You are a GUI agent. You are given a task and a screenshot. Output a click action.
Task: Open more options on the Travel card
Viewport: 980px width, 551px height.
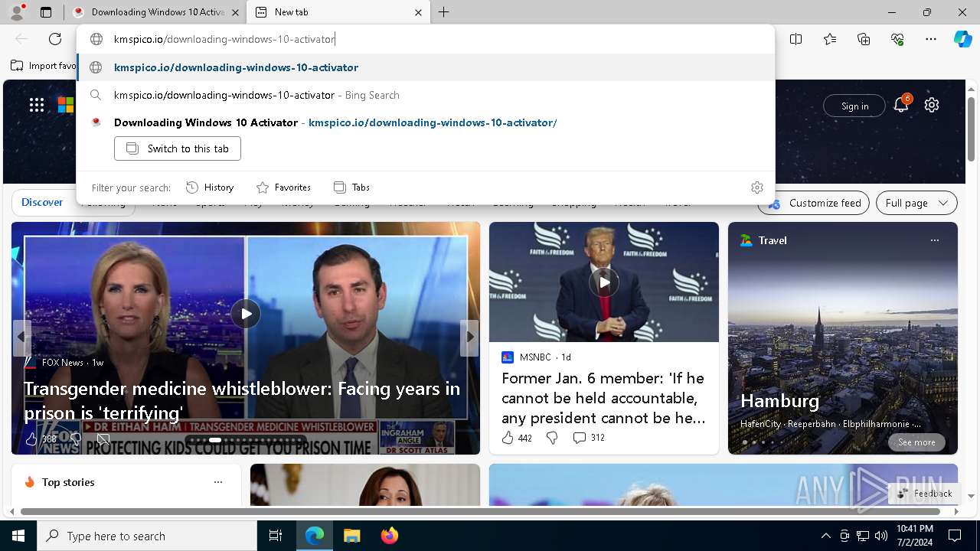934,240
